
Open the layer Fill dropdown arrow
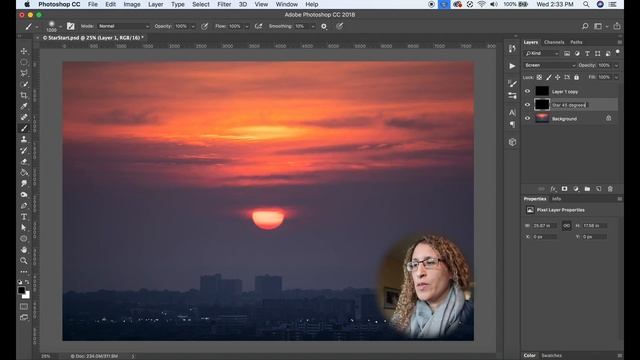(616, 77)
